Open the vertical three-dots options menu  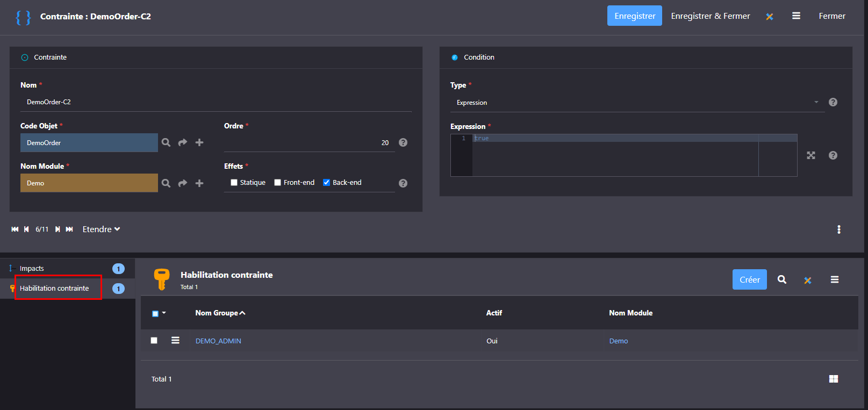click(x=838, y=229)
